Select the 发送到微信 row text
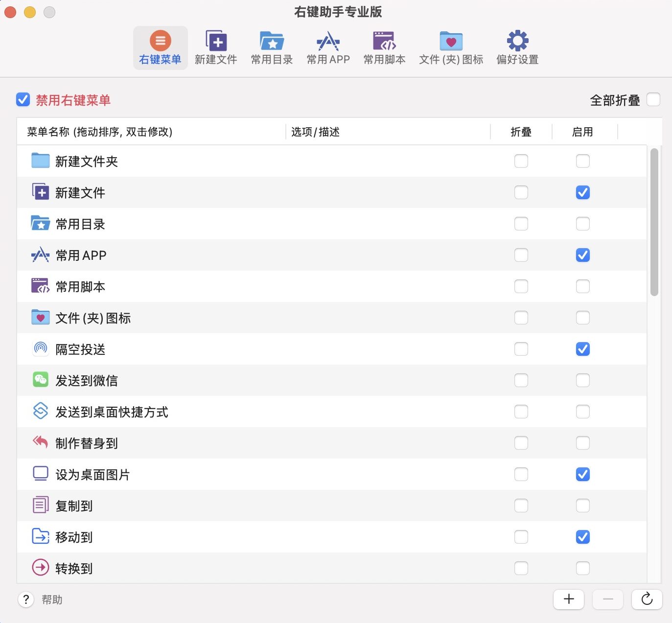This screenshot has height=623, width=672. [87, 381]
